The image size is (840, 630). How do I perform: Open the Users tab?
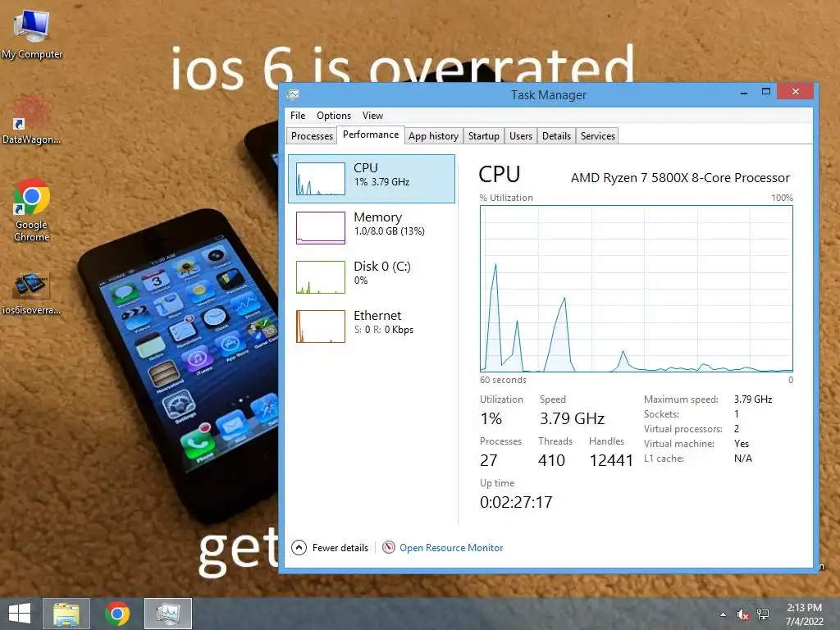[521, 136]
